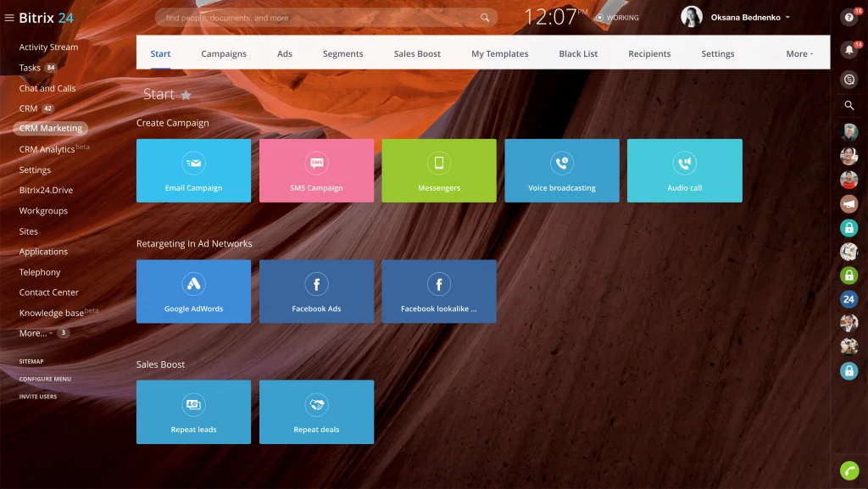Click the Invite Users link
Screen dimensions: 868x489
(x=38, y=397)
